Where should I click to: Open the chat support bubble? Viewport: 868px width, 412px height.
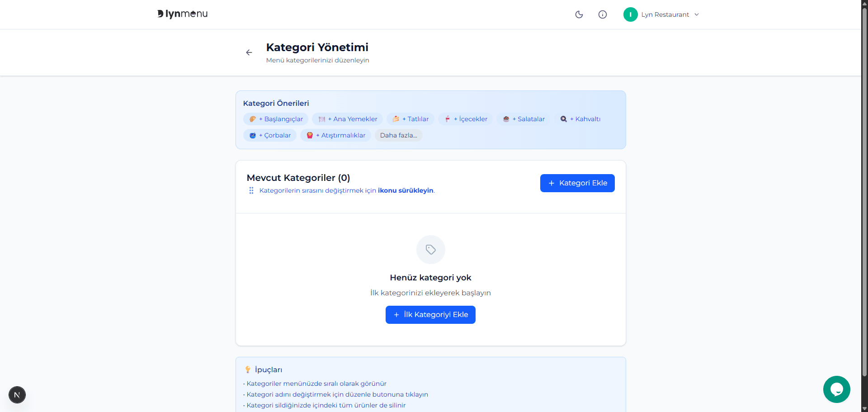tap(837, 389)
